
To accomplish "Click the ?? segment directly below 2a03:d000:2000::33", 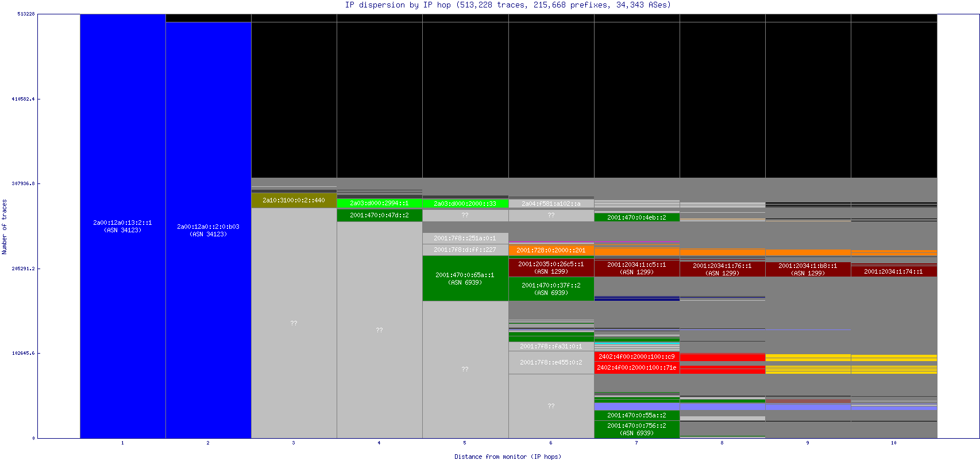I will [x=465, y=215].
